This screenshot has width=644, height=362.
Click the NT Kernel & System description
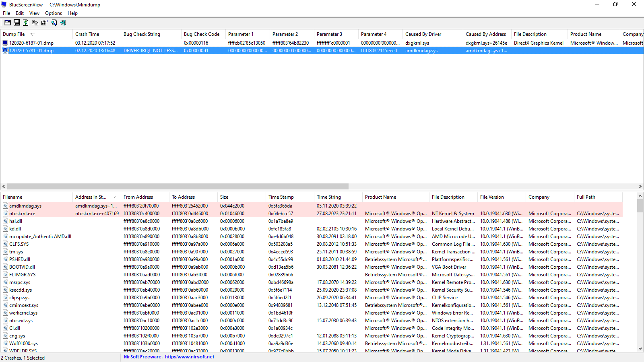coord(453,214)
